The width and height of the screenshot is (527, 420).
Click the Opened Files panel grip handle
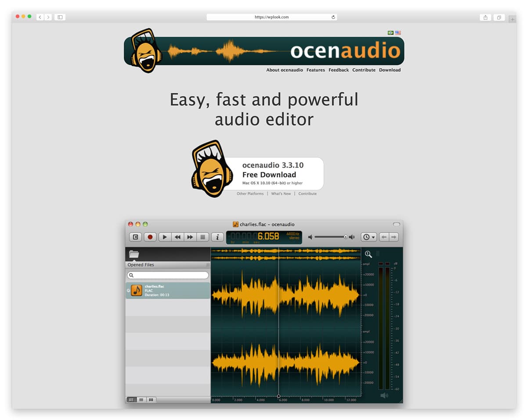point(208,265)
